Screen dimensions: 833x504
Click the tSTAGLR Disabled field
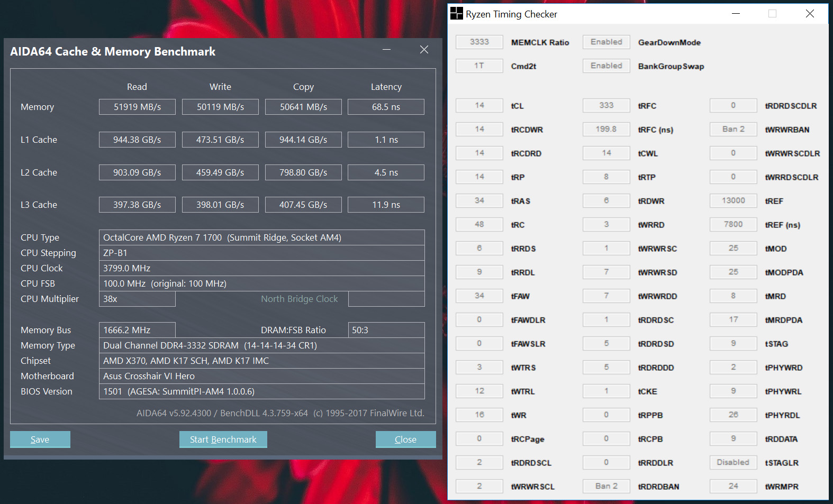[x=734, y=462]
